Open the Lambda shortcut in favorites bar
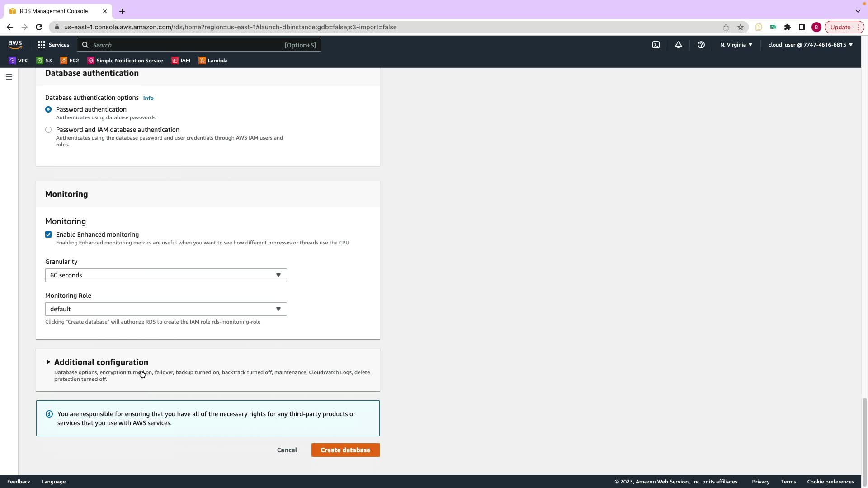The width and height of the screenshot is (868, 488). pos(213,61)
